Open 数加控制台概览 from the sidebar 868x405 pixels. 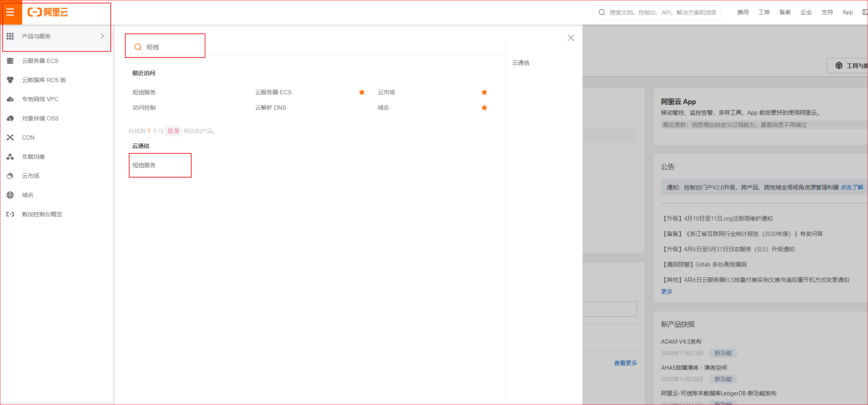[42, 214]
